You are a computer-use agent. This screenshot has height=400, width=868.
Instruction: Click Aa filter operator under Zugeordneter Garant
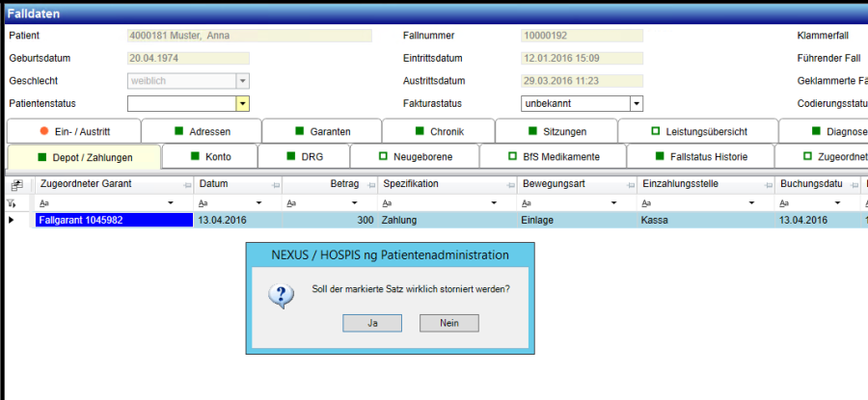[44, 203]
